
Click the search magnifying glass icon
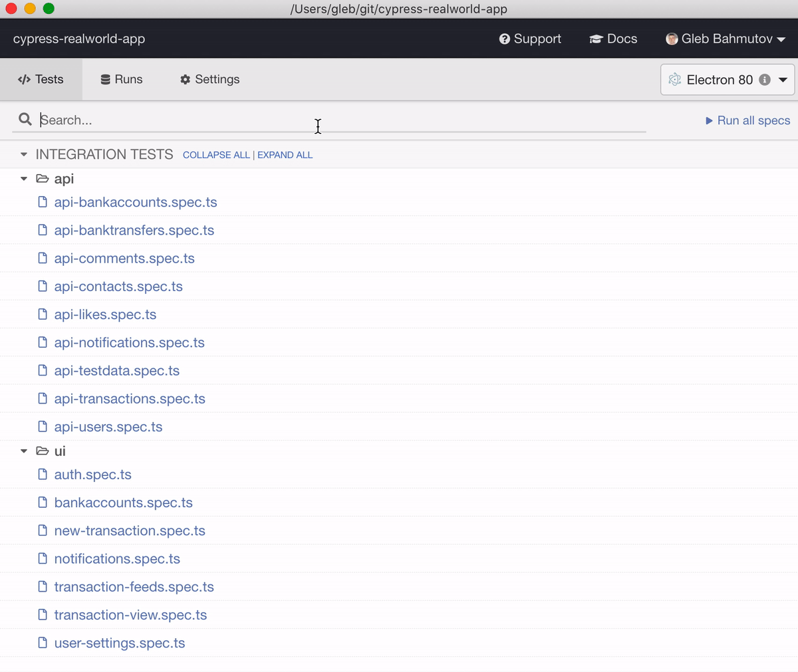click(x=25, y=120)
